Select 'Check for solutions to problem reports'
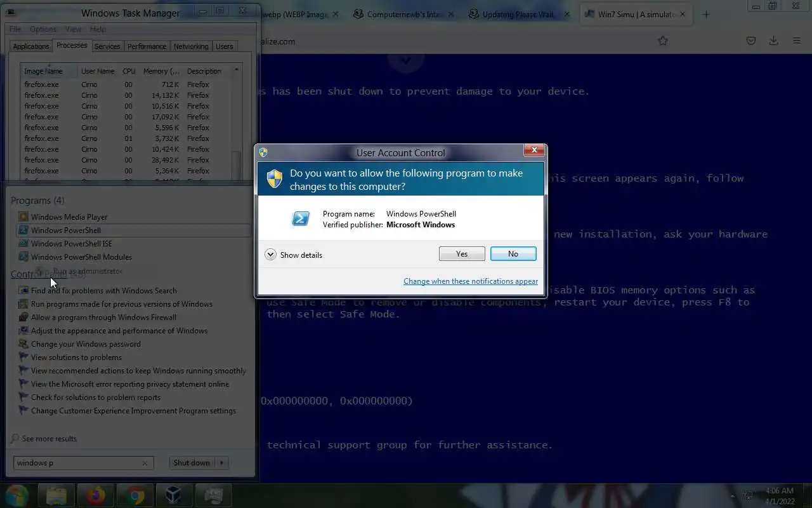This screenshot has width=812, height=508. pyautogui.click(x=96, y=398)
